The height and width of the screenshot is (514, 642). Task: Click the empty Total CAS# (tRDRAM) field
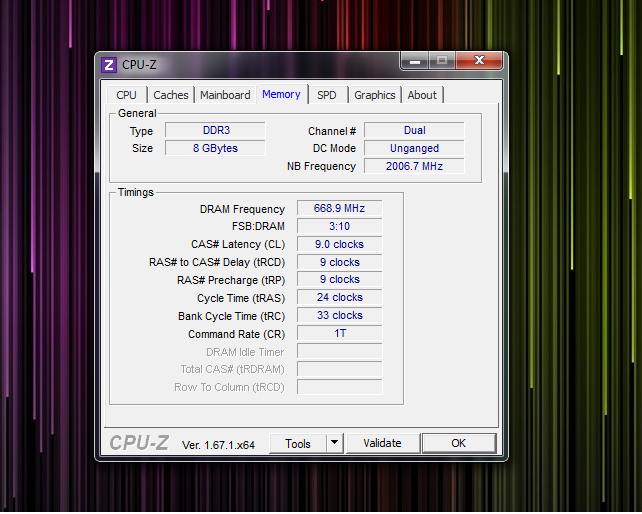pos(339,369)
